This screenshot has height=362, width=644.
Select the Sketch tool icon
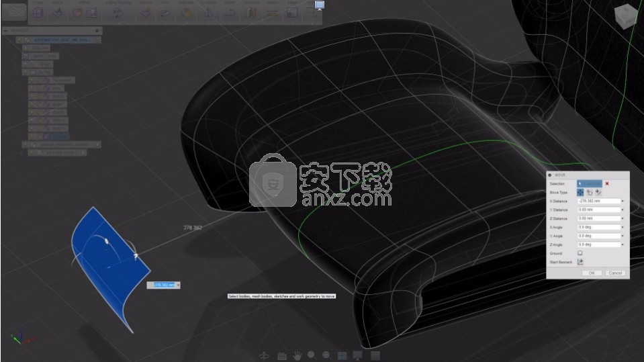pos(230,13)
